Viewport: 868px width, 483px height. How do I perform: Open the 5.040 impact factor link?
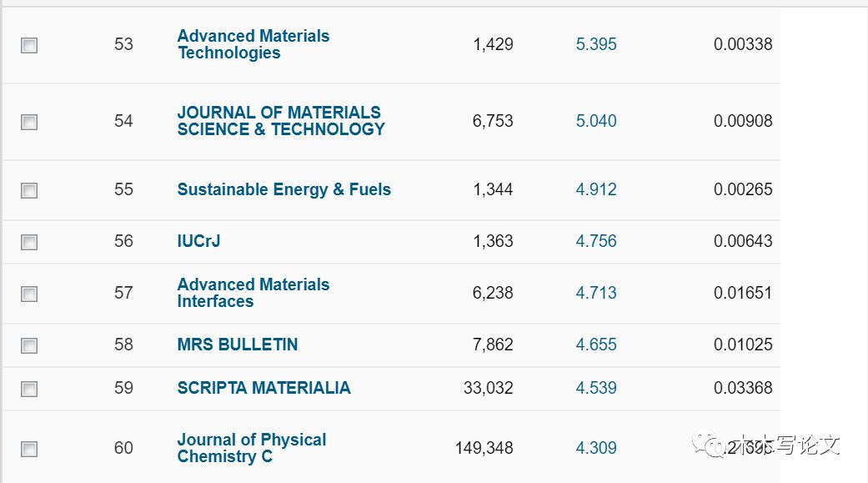(596, 121)
